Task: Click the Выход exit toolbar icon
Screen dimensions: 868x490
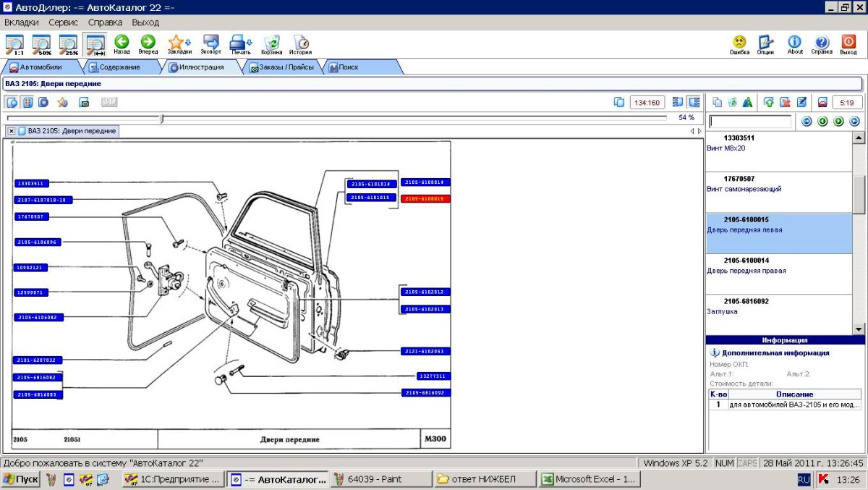Action: tap(848, 45)
